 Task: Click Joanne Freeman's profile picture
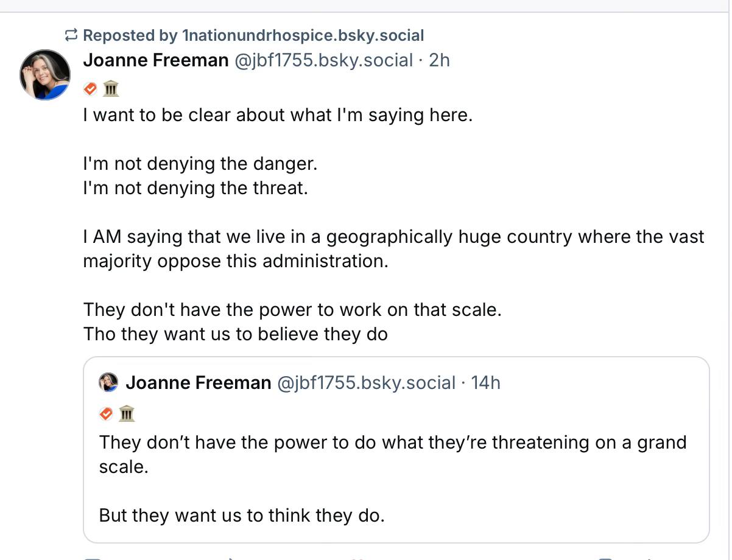tap(45, 74)
